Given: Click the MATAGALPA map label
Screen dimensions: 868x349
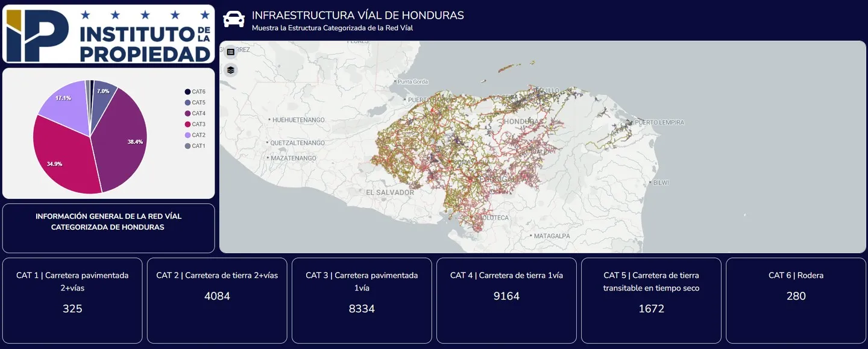Looking at the screenshot, I should tap(552, 236).
